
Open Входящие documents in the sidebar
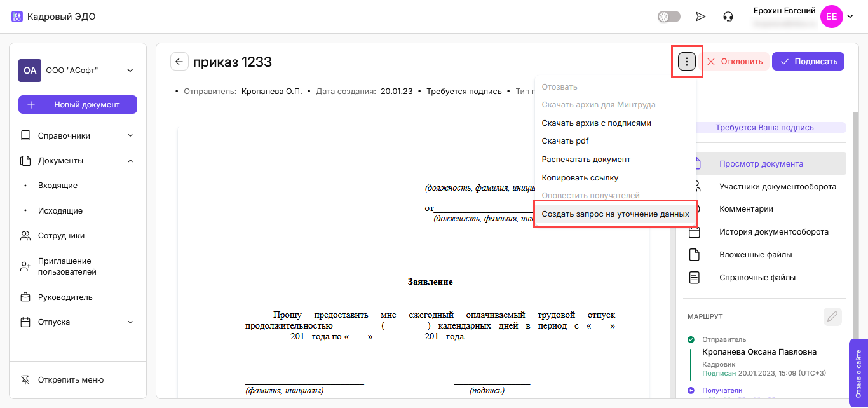tap(58, 186)
